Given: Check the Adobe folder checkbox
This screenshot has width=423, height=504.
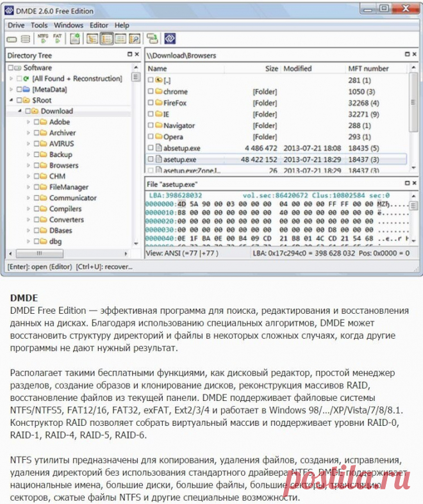Looking at the screenshot, I should click(x=37, y=122).
